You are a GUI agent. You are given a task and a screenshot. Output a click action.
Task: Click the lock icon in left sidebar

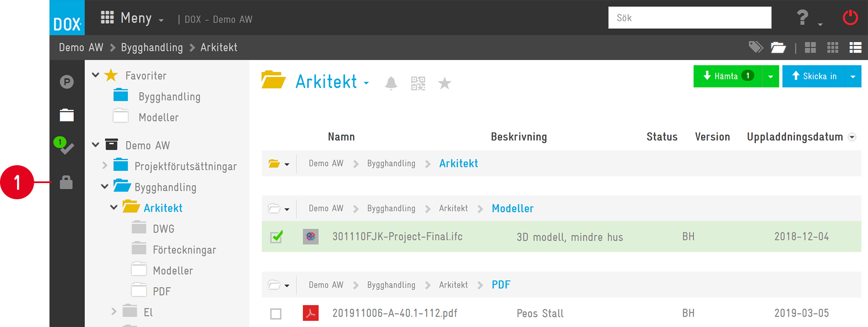66,182
